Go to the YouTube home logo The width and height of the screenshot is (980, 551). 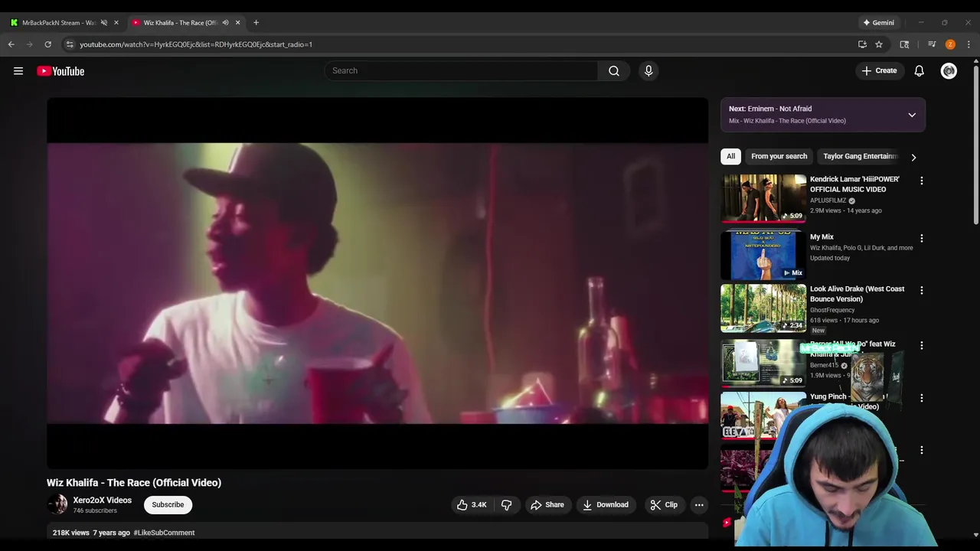pyautogui.click(x=60, y=71)
